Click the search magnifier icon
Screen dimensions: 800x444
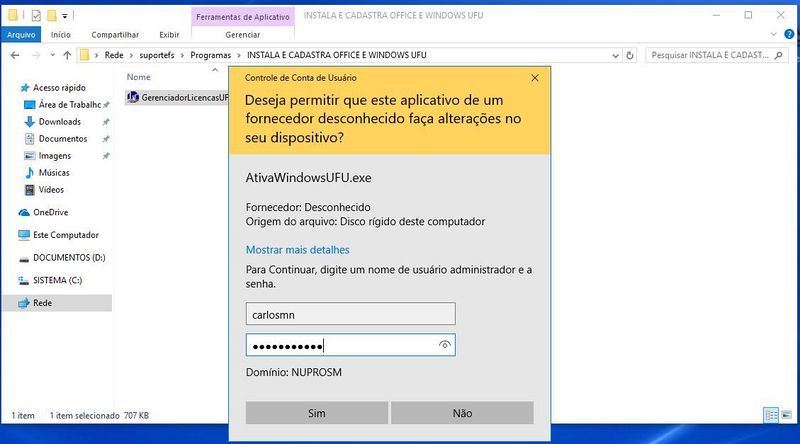pos(779,55)
